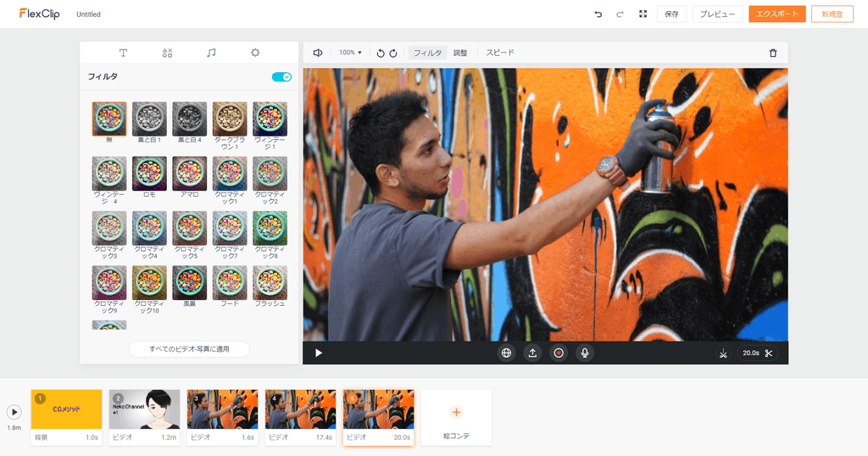Image resolution: width=868 pixels, height=456 pixels.
Task: Select the 黒と白 1 filter thumbnail
Action: coord(149,120)
